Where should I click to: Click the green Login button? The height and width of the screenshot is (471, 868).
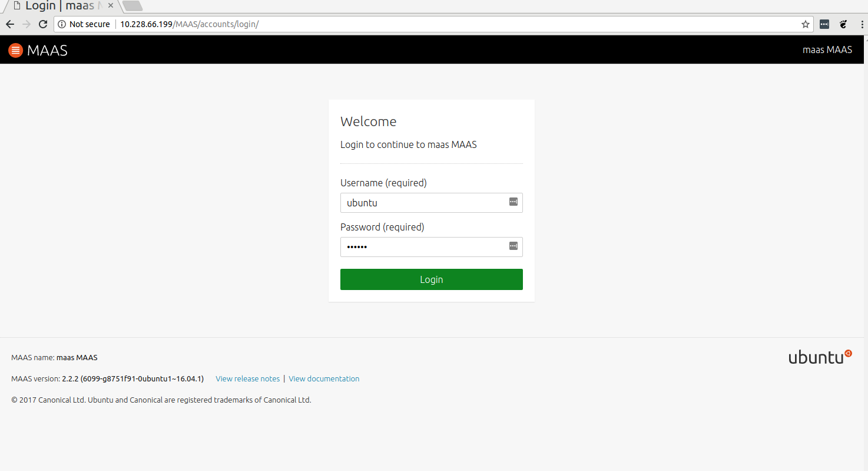[x=431, y=279]
